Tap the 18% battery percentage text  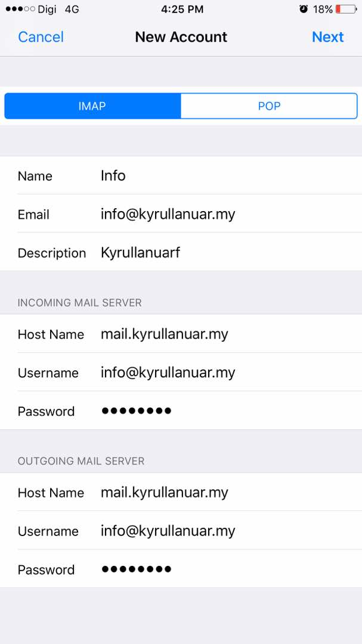(323, 9)
